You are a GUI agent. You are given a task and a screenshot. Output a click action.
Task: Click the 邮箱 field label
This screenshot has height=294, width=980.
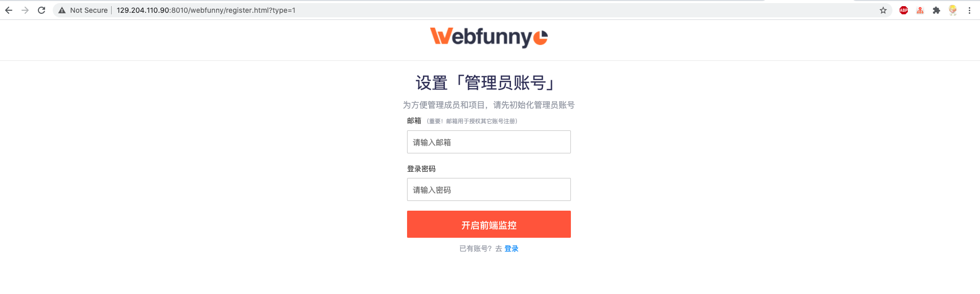click(414, 121)
